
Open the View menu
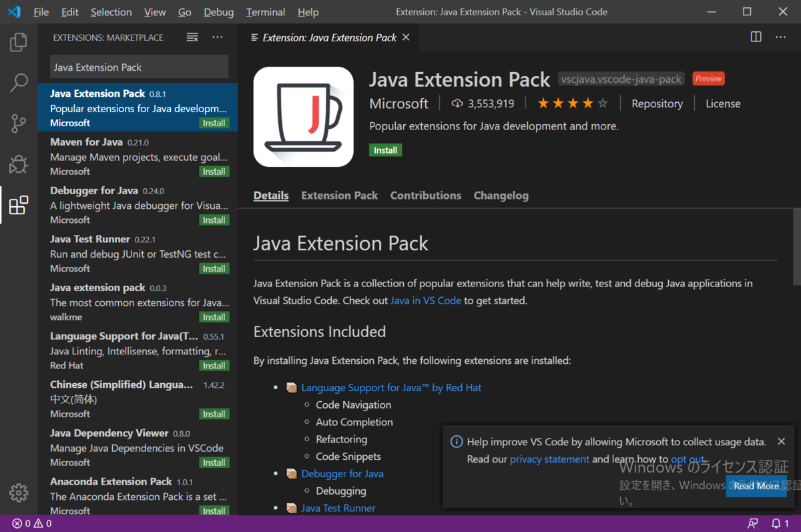(155, 12)
